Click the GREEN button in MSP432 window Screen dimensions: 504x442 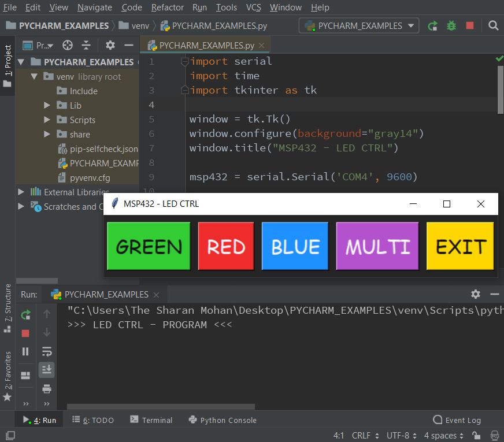(x=149, y=246)
